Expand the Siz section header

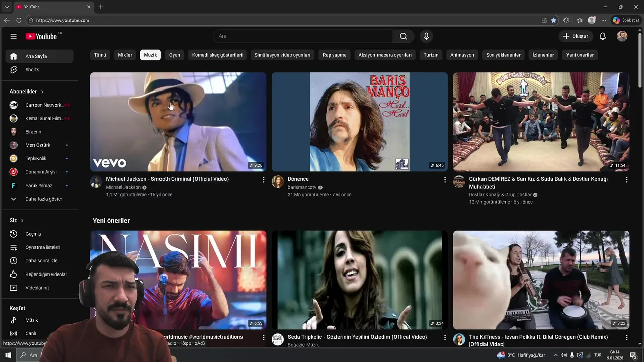17,221
